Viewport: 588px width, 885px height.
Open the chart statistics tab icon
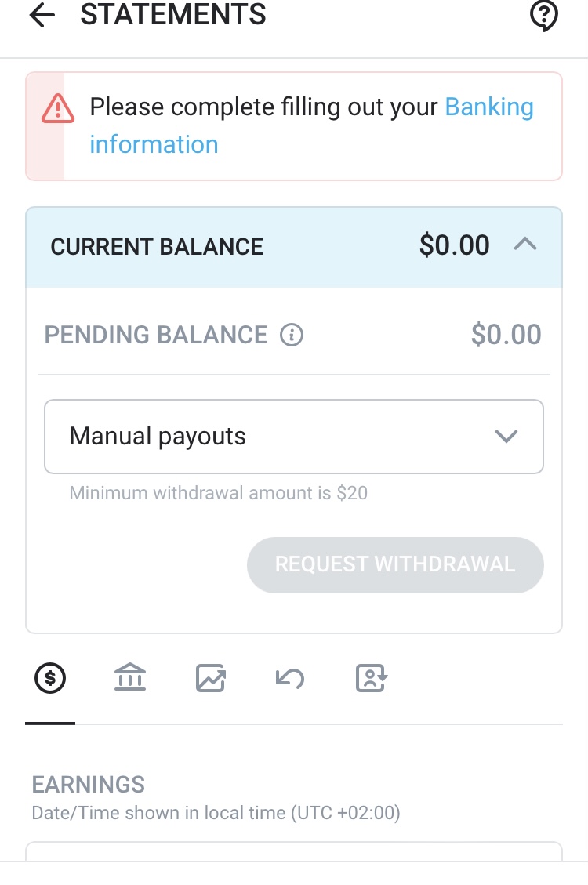pyautogui.click(x=210, y=678)
